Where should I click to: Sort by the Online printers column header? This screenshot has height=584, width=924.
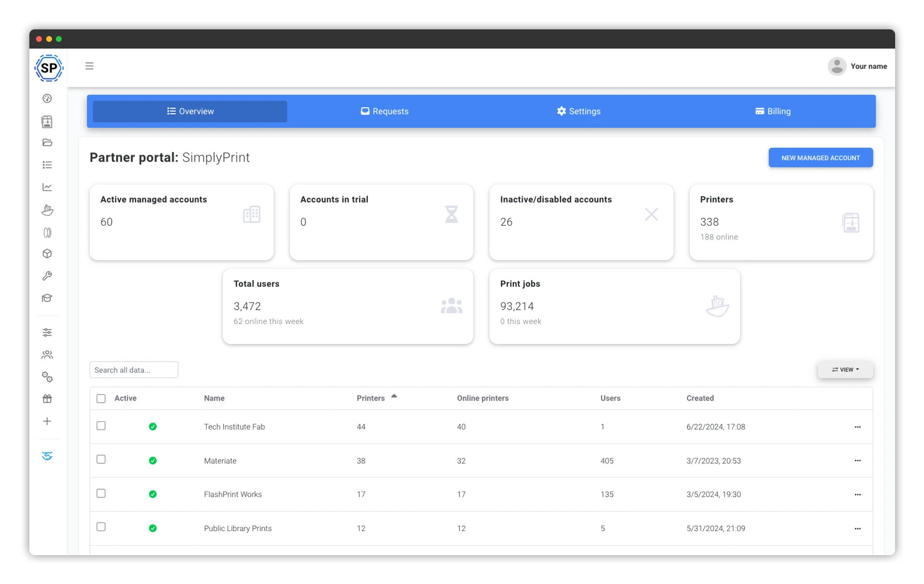point(483,398)
